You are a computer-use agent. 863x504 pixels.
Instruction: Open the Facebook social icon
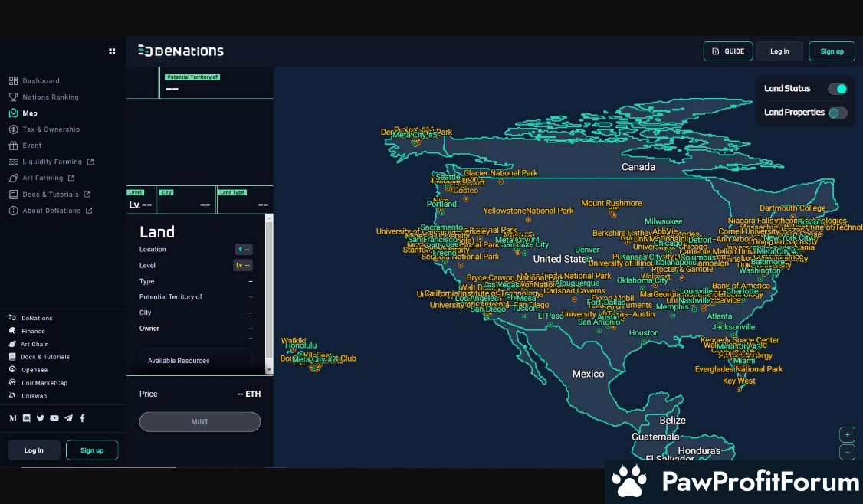82,418
